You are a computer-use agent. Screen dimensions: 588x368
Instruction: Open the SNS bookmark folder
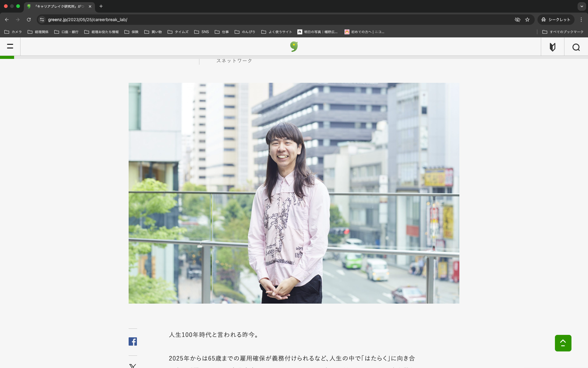coord(202,32)
